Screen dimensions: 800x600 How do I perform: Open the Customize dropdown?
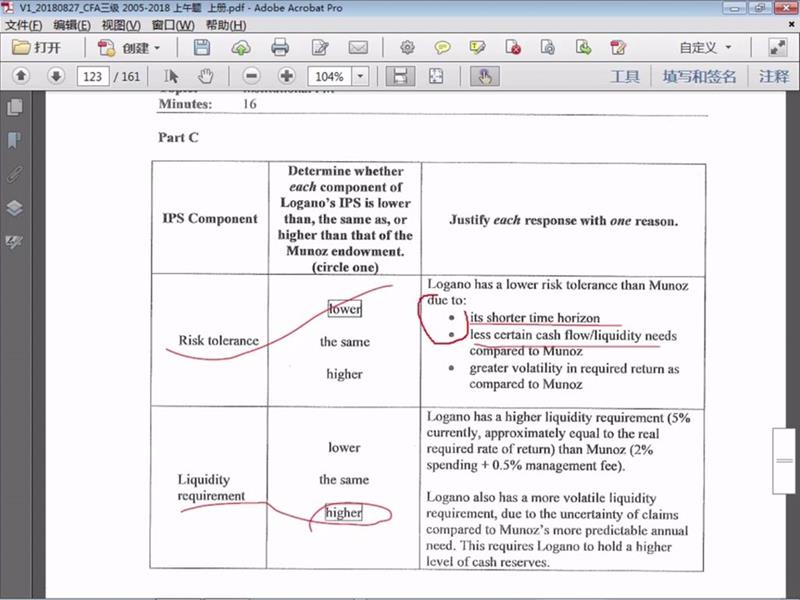click(x=706, y=47)
